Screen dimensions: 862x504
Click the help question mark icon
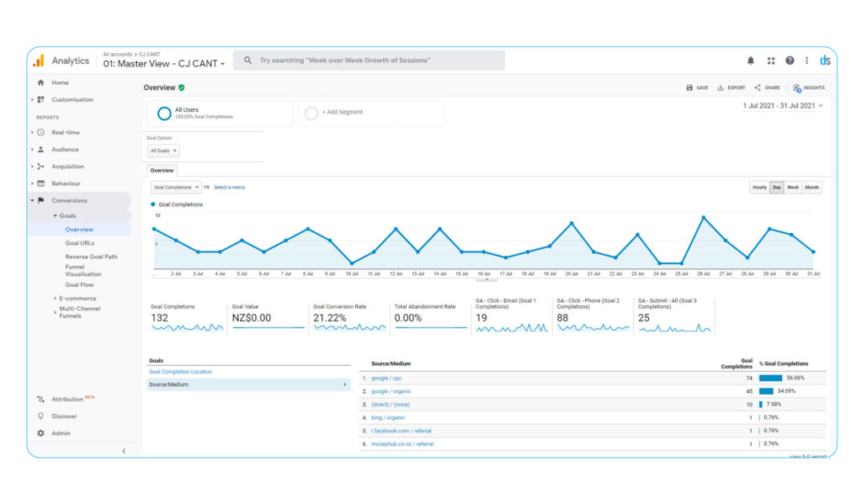(790, 61)
